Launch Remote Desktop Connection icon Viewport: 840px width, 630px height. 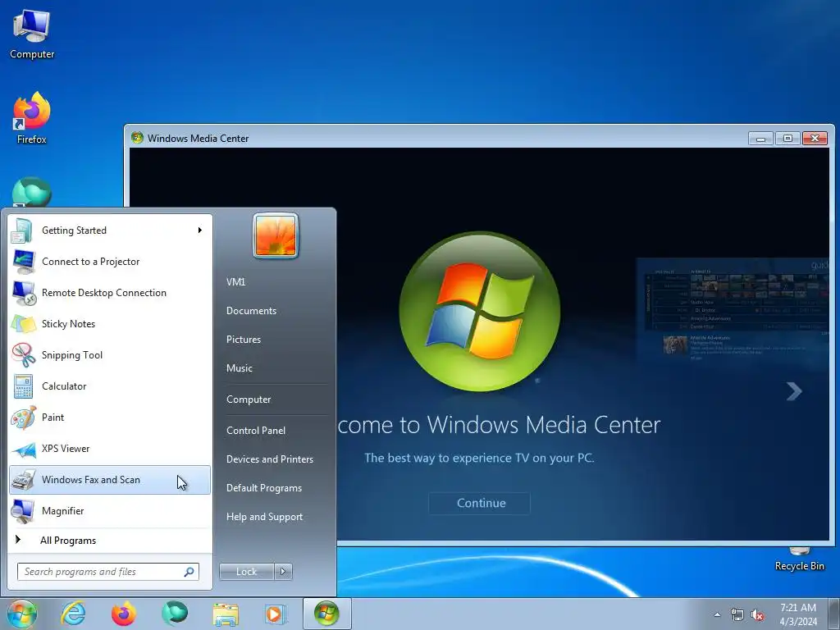(24, 293)
